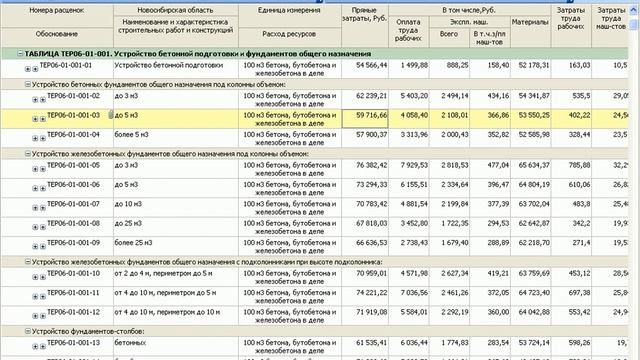The image size is (640, 360).
Task: Click 'от 4 до 10 м, периметром до 10 м'
Action: tap(167, 312)
